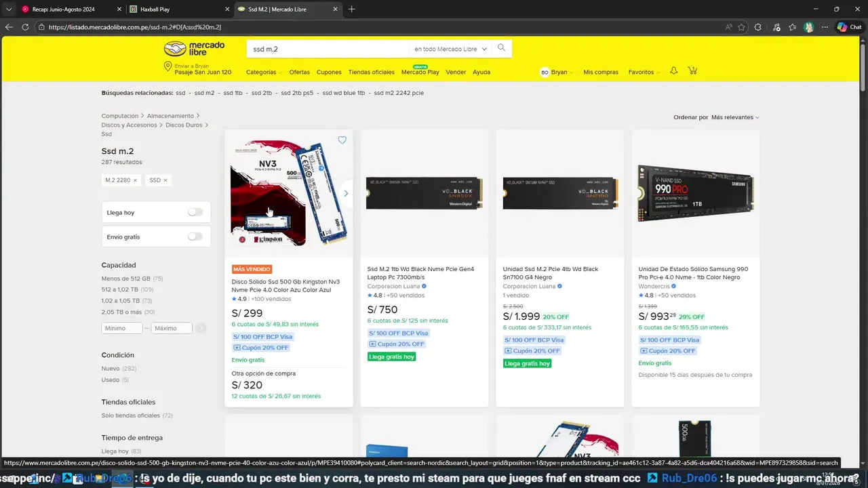Add this page to favorites star
868x488 pixels.
741,27
